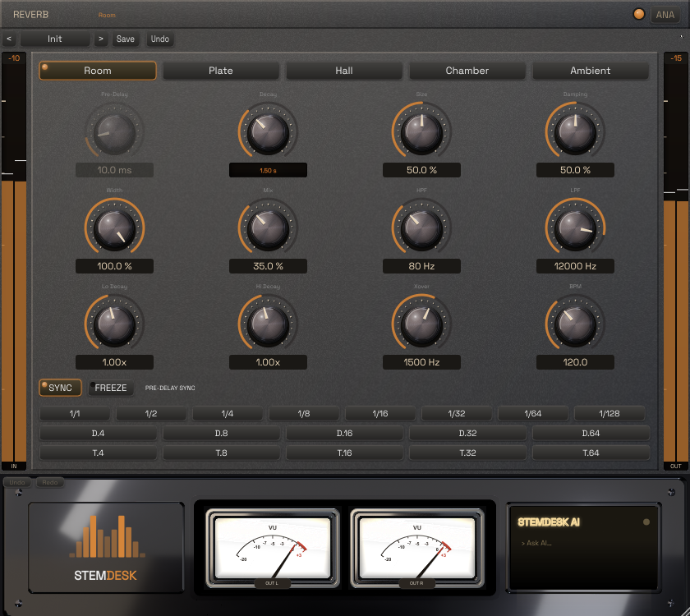Click the 120.0 BPM value field
This screenshot has width=690, height=616.
(575, 362)
